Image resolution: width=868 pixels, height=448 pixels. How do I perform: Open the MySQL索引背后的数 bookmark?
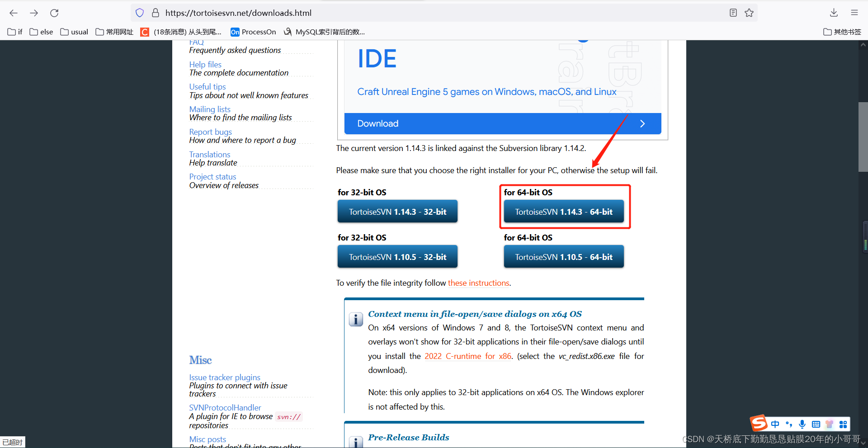point(324,32)
